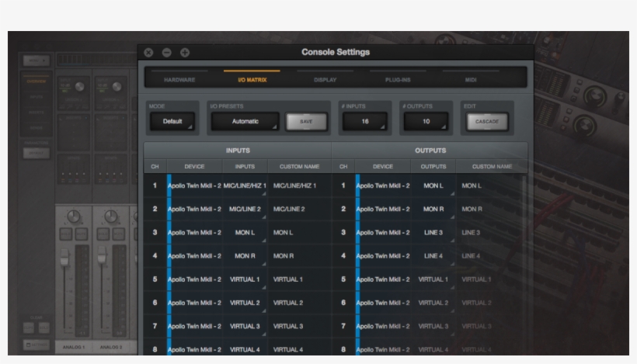Click the ANALOG 1 channel name label
Viewport: 637px width, 364px height.
point(74,348)
